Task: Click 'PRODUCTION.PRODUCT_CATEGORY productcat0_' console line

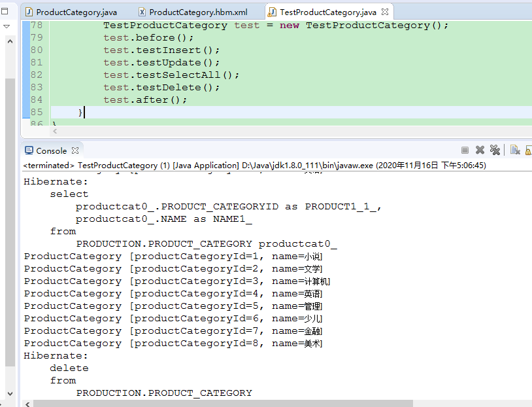Action: pos(207,244)
